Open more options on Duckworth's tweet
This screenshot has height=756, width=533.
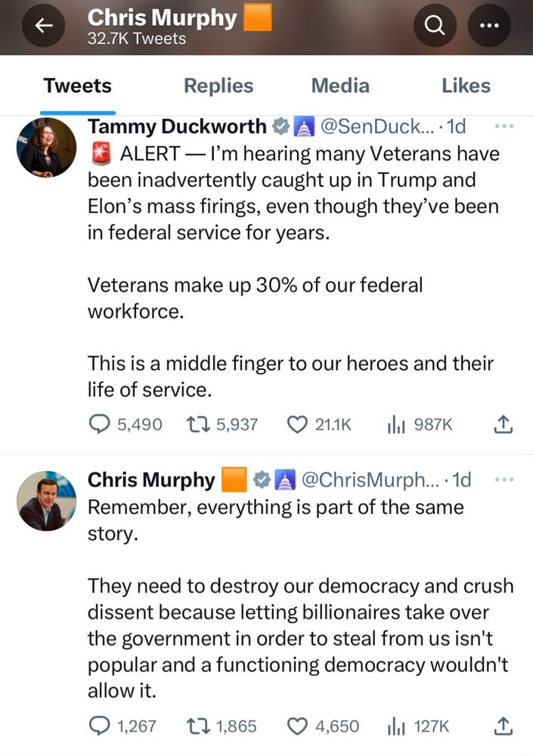tap(503, 125)
